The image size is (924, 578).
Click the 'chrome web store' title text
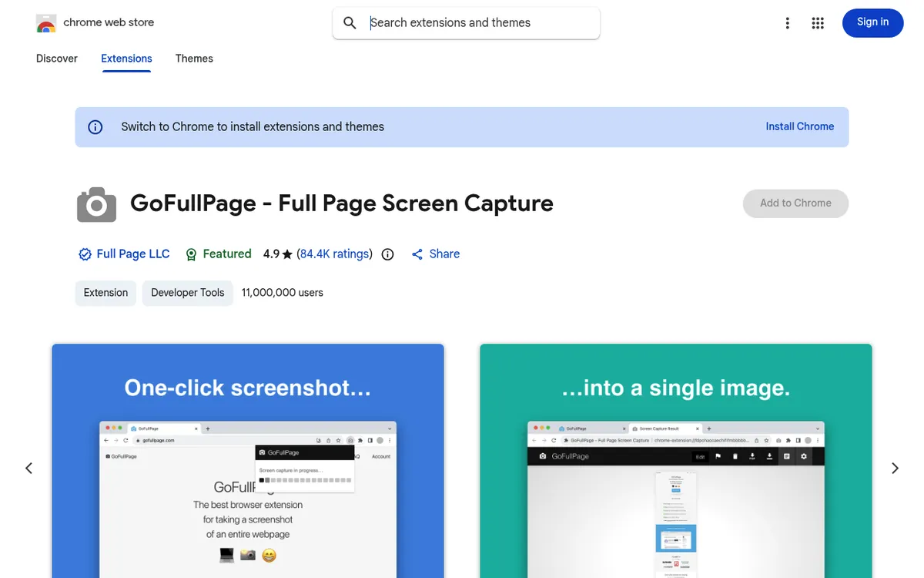click(x=109, y=23)
